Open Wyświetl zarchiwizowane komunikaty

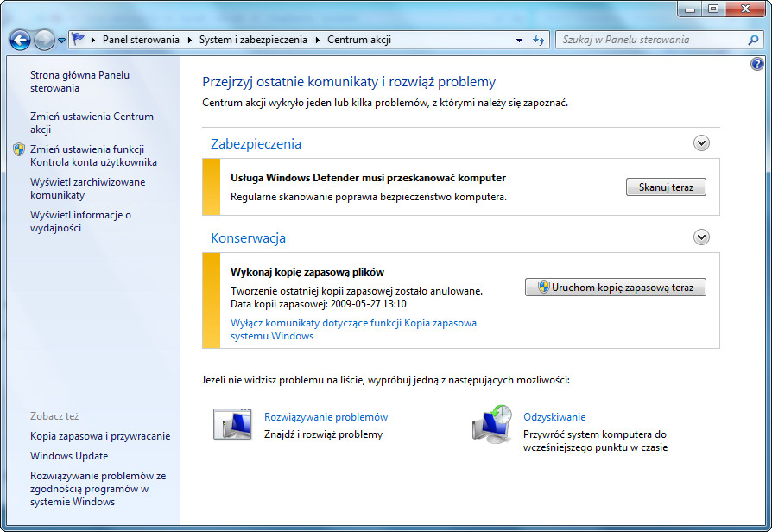tap(87, 188)
